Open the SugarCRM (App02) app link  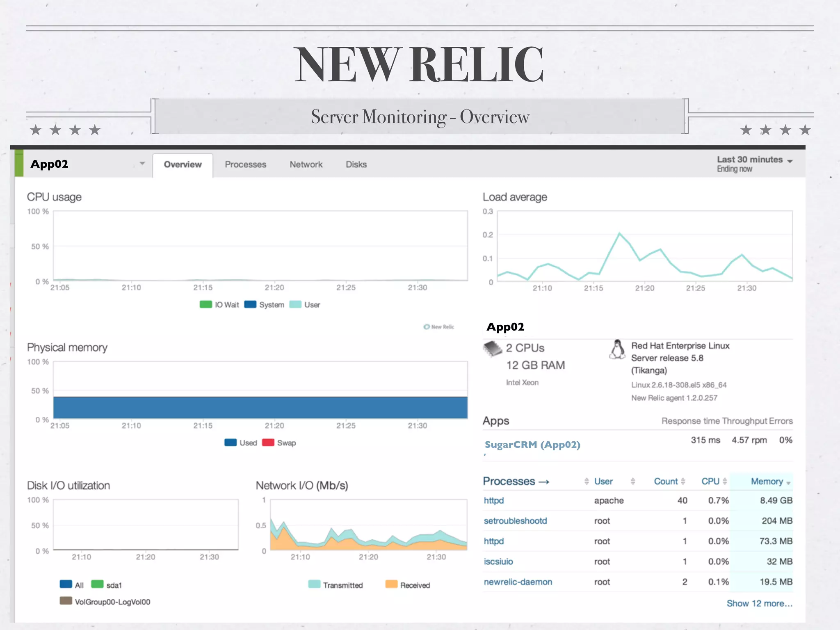pyautogui.click(x=532, y=445)
